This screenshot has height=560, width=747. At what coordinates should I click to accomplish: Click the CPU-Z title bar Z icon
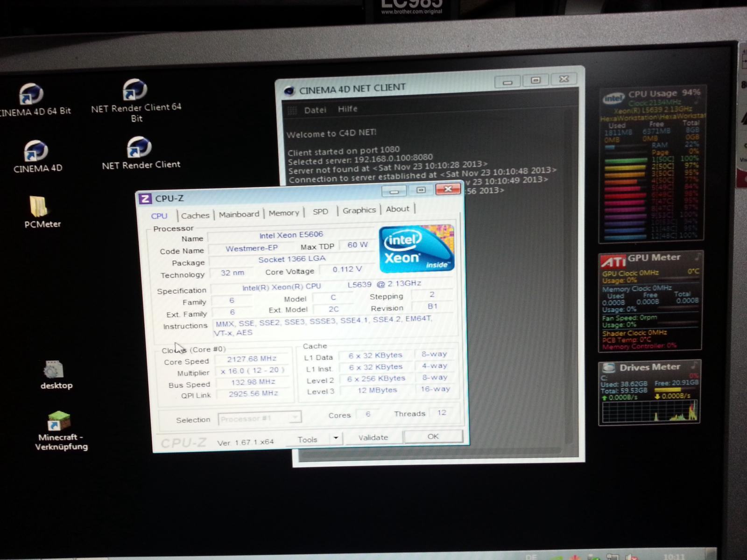click(145, 199)
